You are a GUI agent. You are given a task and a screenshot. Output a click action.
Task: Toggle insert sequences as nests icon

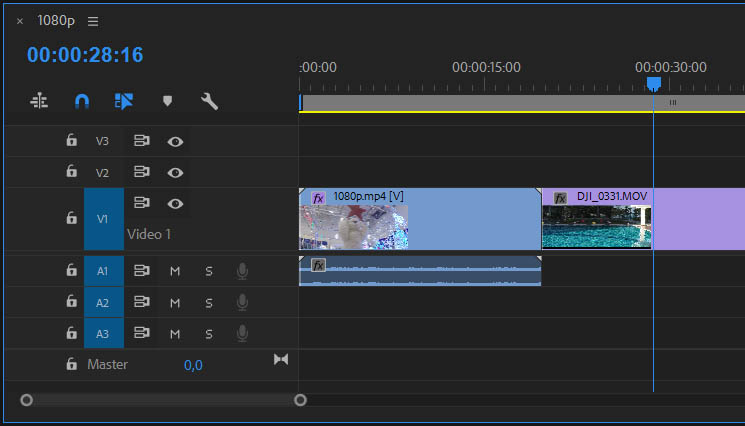(x=39, y=101)
